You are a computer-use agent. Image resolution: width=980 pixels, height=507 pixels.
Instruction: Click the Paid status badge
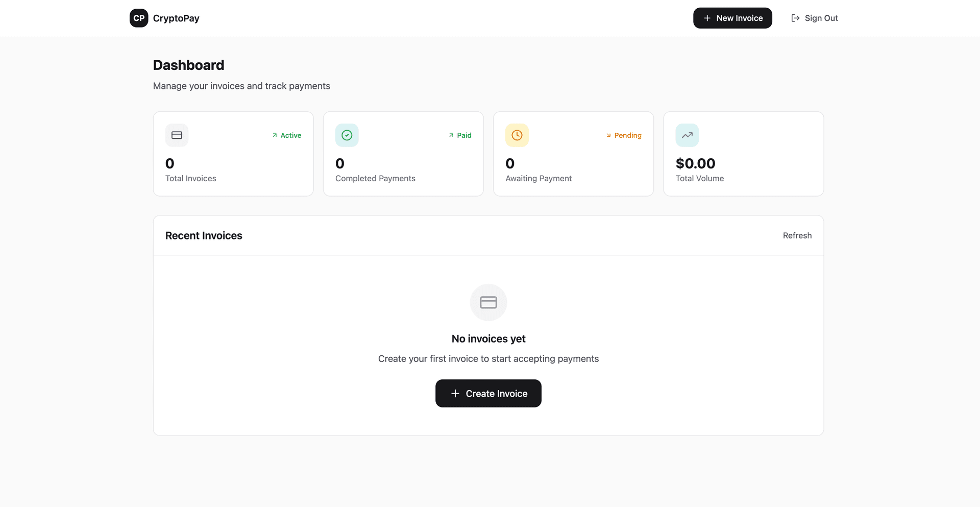(460, 135)
